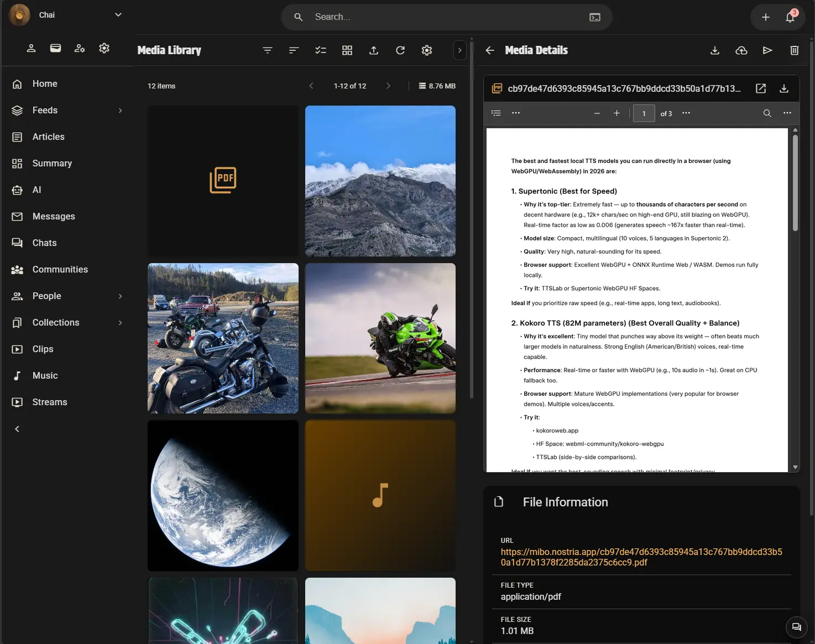Delete media using the trash icon

coord(795,50)
